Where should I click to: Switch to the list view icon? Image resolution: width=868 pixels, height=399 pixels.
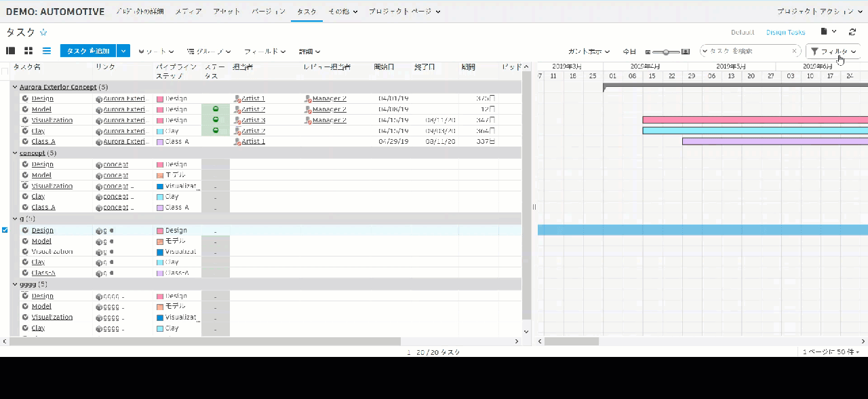pyautogui.click(x=47, y=51)
